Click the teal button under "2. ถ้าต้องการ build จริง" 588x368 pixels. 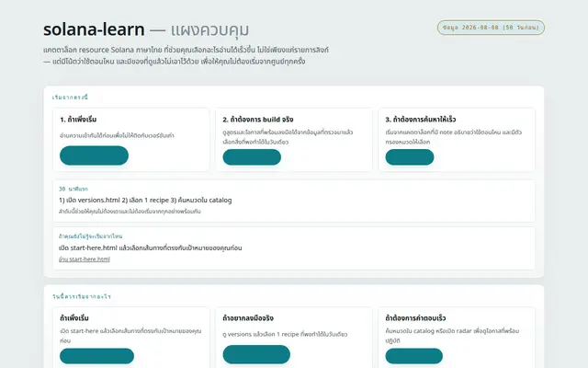click(252, 157)
